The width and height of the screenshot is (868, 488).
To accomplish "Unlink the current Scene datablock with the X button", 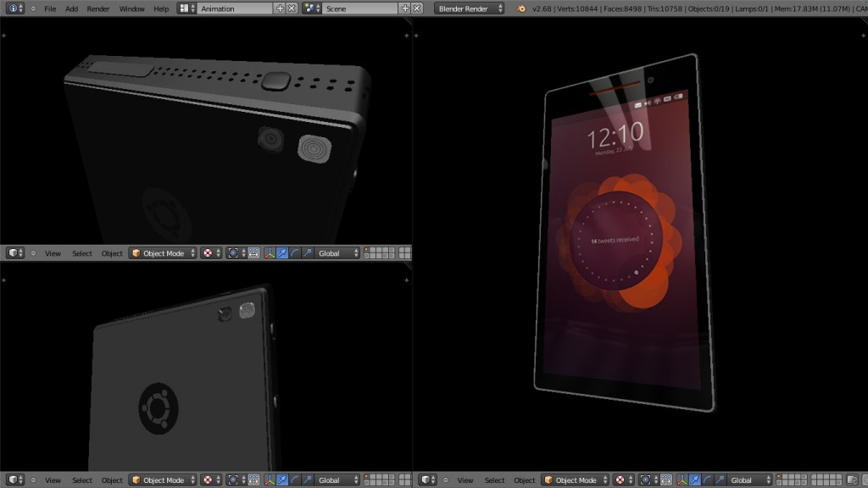I will tap(415, 8).
